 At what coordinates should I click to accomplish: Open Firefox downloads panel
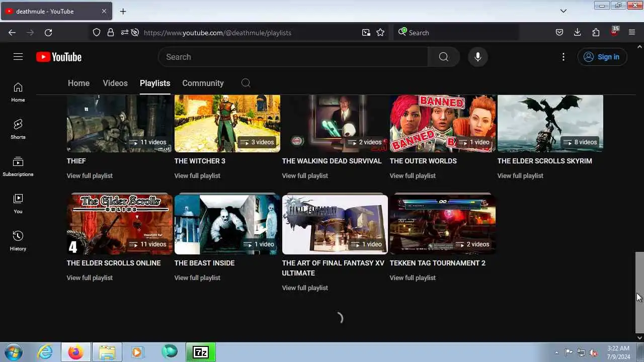click(x=577, y=32)
